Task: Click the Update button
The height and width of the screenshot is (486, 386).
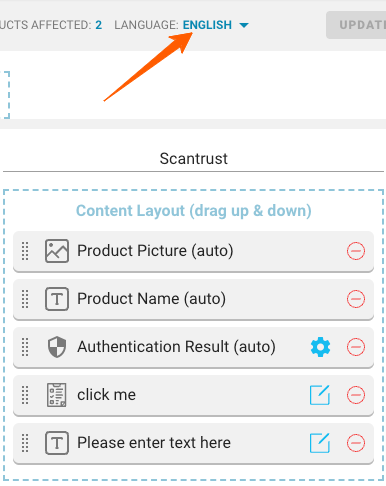Action: 356,25
